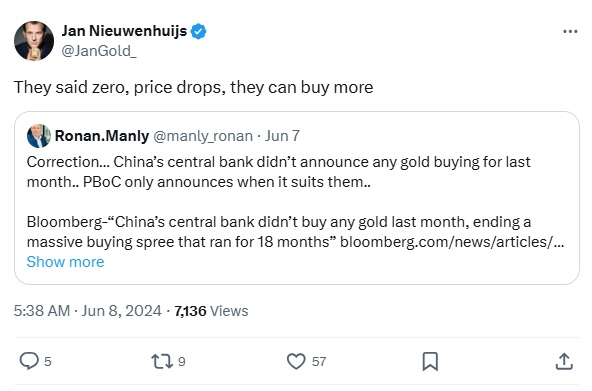The image size is (592, 391).
Task: Open the reply comment icon
Action: (29, 361)
